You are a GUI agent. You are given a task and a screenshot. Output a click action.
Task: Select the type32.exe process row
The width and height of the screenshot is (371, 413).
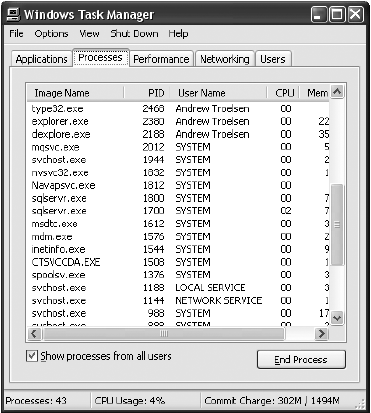point(179,109)
